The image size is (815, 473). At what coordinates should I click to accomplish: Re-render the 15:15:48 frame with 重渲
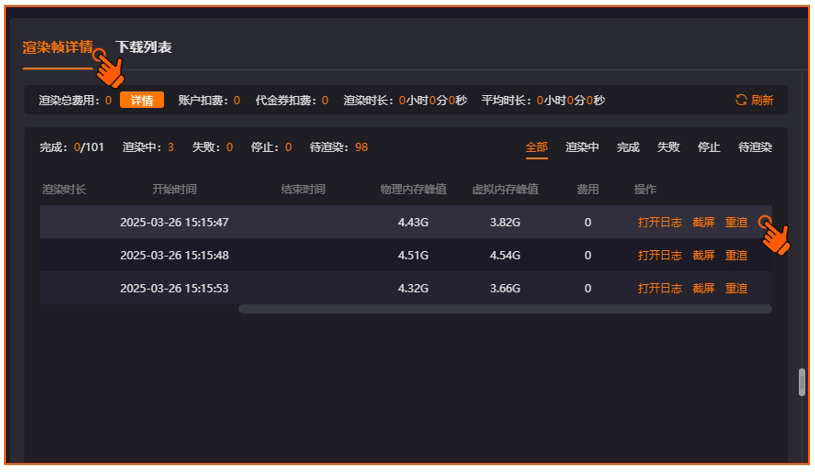(736, 255)
